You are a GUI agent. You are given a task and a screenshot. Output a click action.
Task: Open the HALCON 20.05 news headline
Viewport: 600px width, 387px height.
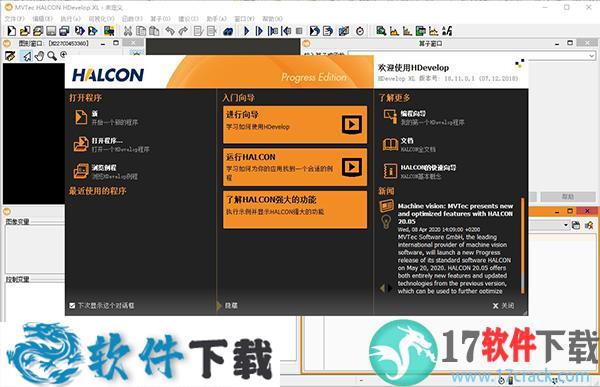pyautogui.click(x=455, y=214)
